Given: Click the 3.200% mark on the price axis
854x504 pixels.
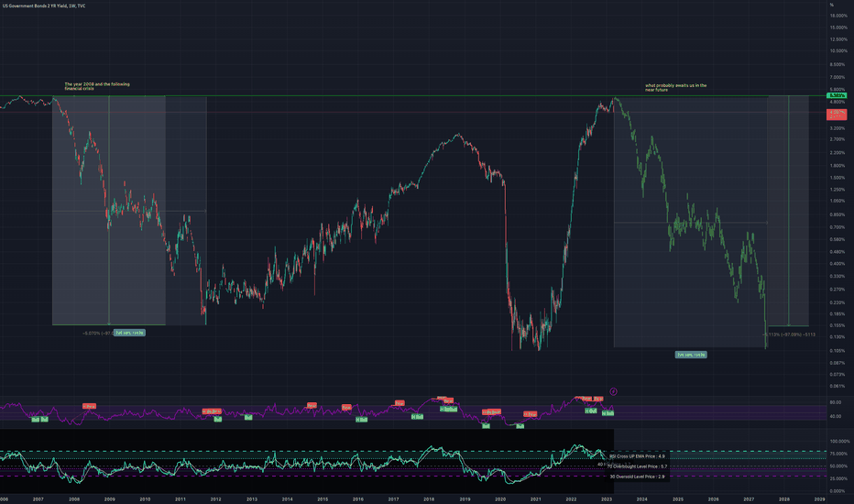Looking at the screenshot, I should click(x=838, y=128).
